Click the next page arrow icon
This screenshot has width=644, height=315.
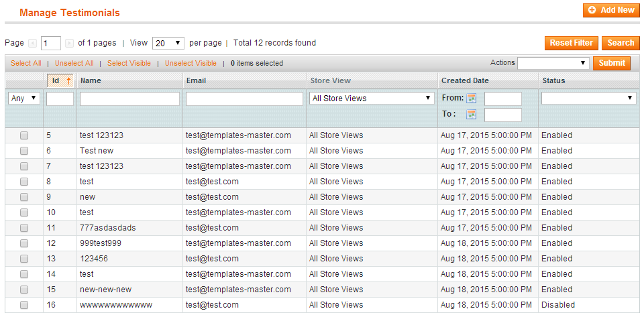[x=69, y=43]
